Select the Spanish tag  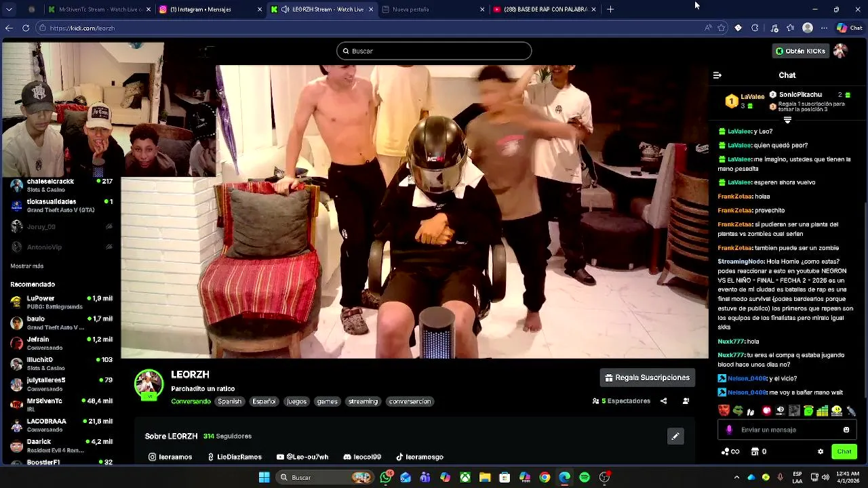229,401
